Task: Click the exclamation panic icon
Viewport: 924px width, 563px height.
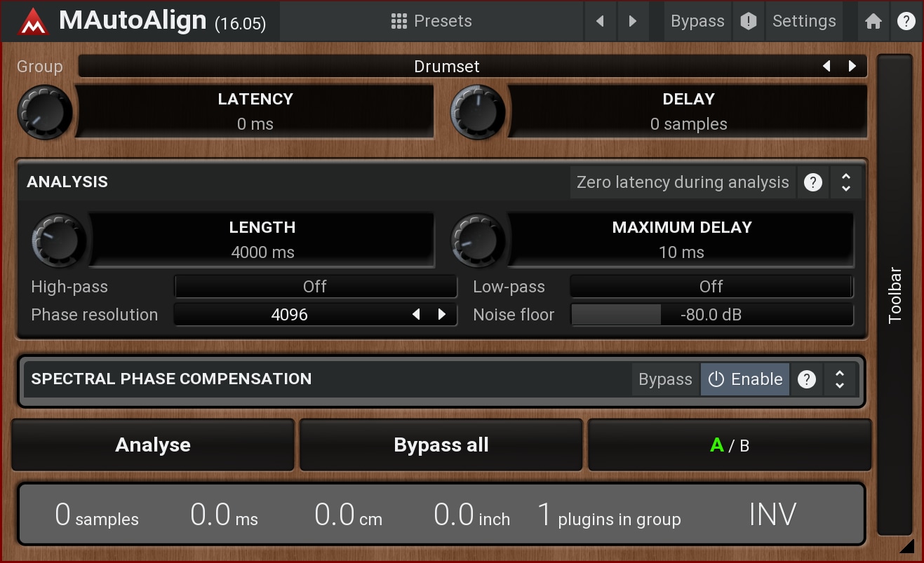Action: click(x=749, y=21)
